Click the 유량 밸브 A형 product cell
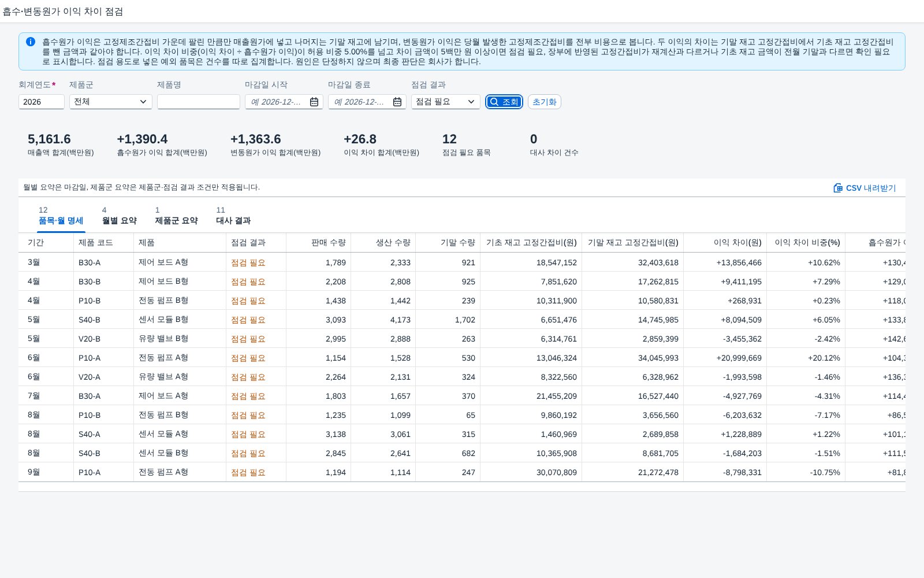Image resolution: width=924 pixels, height=578 pixels. pyautogui.click(x=180, y=377)
